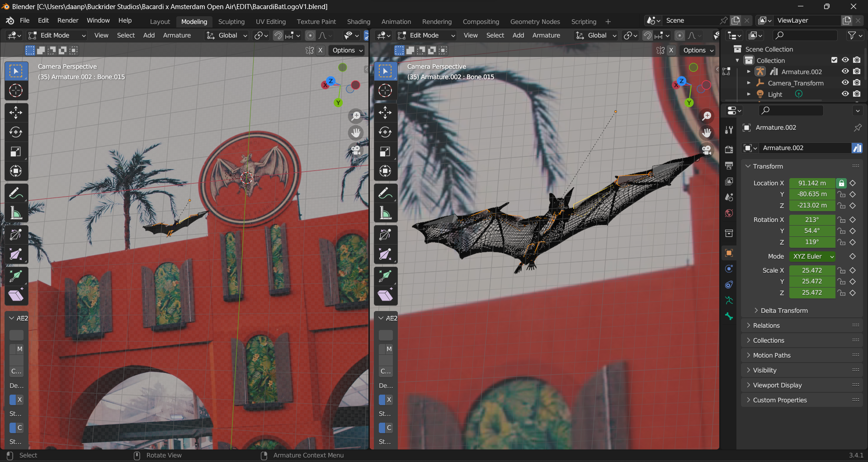The width and height of the screenshot is (868, 462).
Task: Toggle camera view icon in right viewport
Action: [707, 150]
